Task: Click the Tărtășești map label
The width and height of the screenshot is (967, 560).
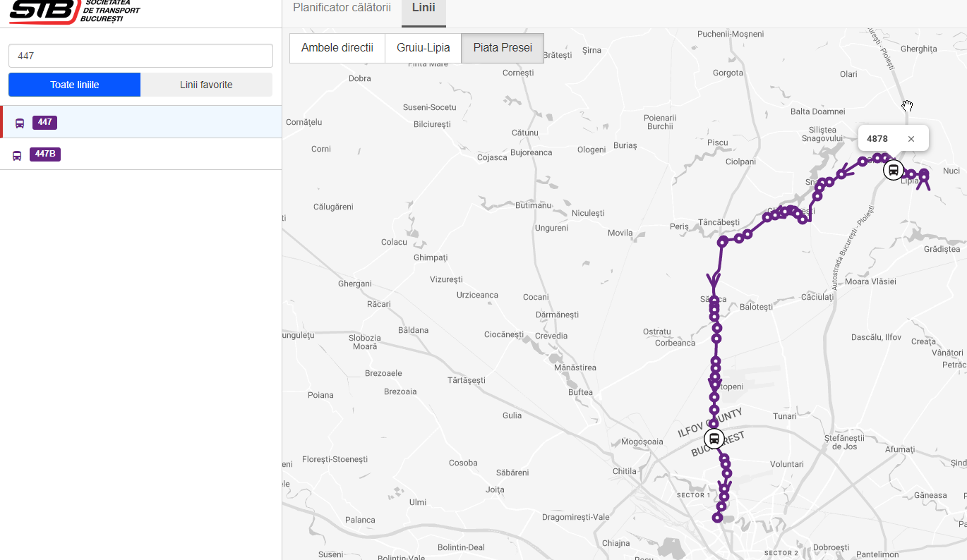Action: (x=467, y=380)
